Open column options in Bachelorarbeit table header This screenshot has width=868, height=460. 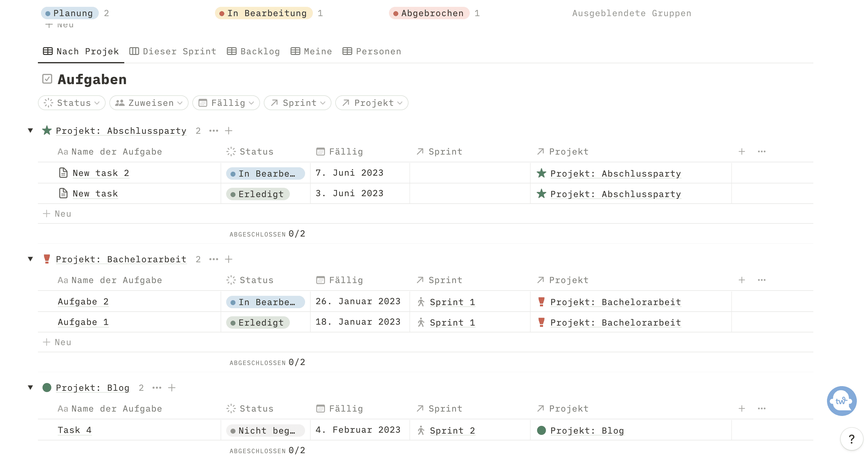[x=761, y=280]
